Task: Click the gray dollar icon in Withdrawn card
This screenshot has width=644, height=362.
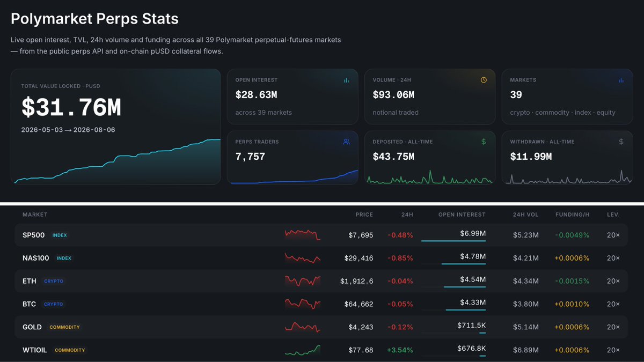Action: pyautogui.click(x=621, y=142)
